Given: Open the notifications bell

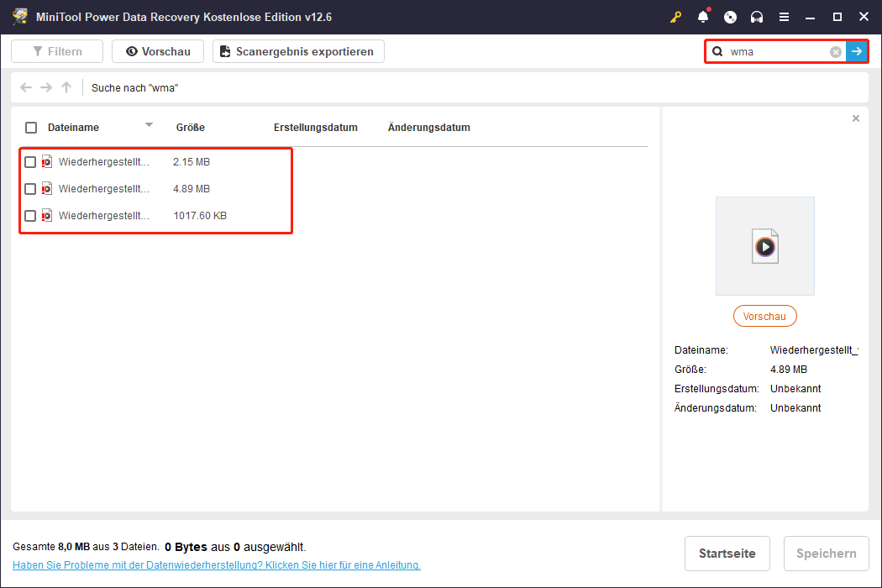Looking at the screenshot, I should 703,17.
